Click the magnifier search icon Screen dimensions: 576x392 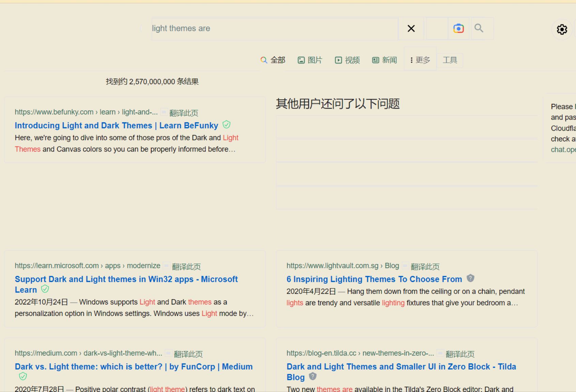coord(479,28)
